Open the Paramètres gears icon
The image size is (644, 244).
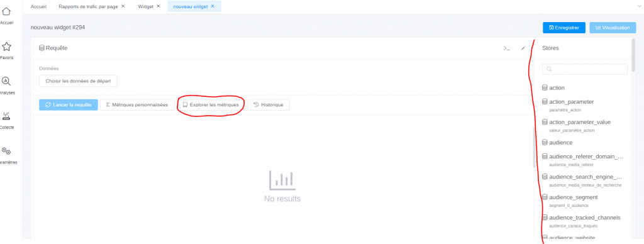point(6,151)
